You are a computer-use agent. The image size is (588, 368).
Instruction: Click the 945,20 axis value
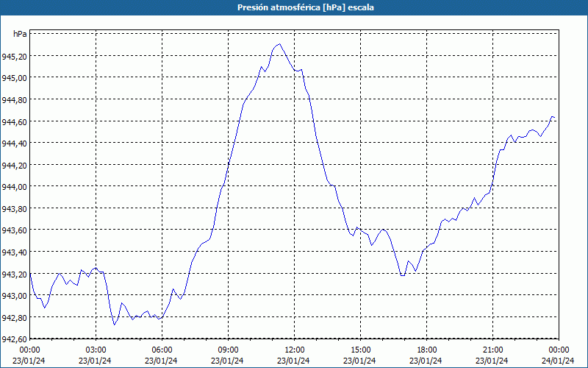[x=14, y=57]
